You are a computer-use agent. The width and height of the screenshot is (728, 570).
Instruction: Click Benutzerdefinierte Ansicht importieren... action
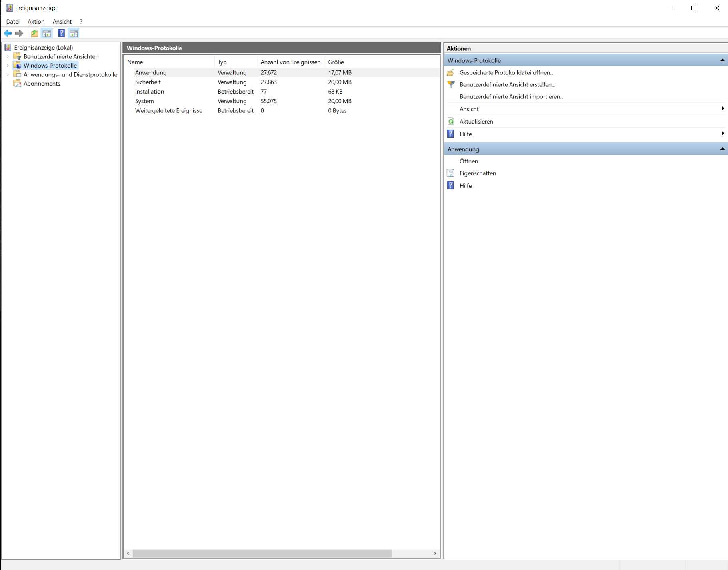(511, 96)
